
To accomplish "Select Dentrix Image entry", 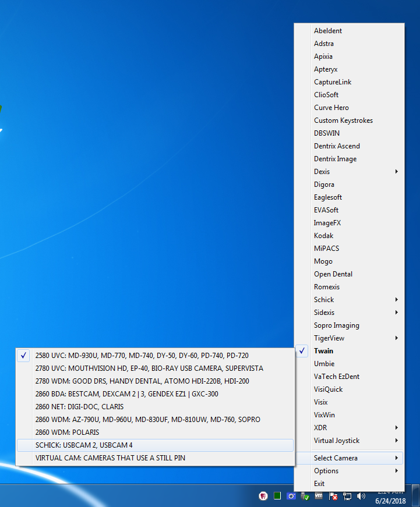I will tap(350, 159).
